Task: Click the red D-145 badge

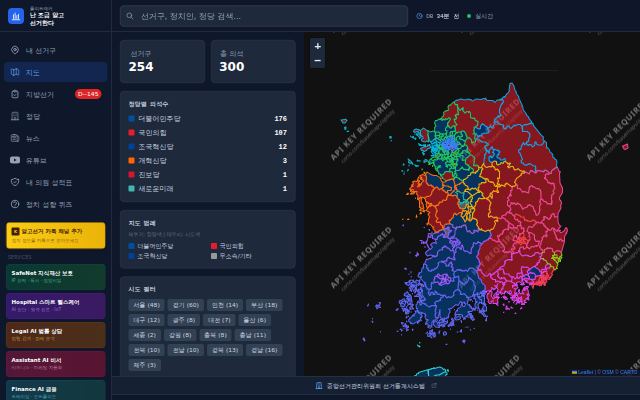Action: coord(88,94)
